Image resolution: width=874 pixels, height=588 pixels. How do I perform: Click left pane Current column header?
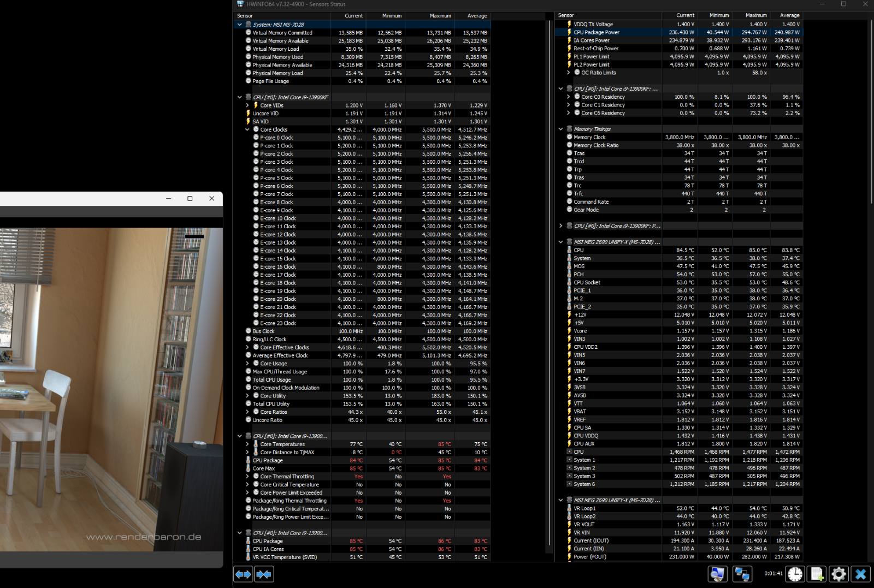click(x=347, y=16)
